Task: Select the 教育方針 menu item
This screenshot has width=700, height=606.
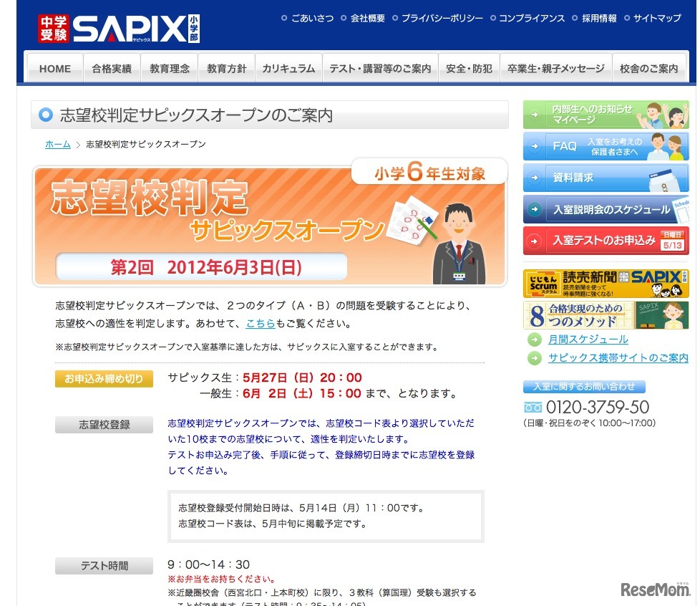Action: pyautogui.click(x=226, y=68)
